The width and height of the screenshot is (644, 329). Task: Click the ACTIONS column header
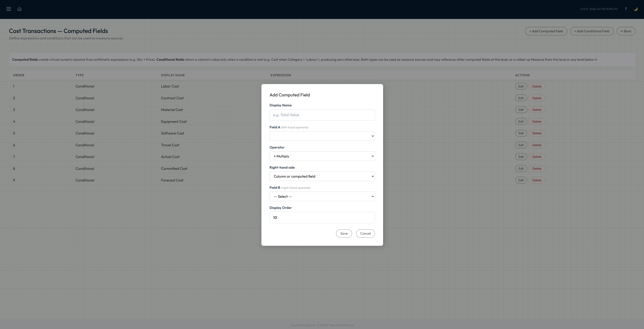[522, 75]
